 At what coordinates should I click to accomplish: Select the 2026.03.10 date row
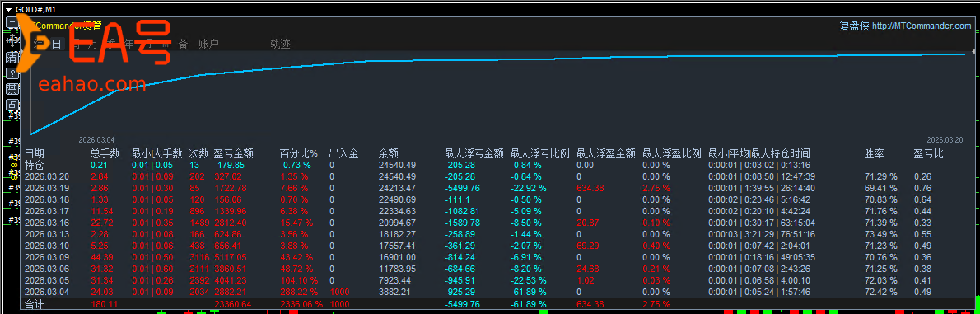pos(47,246)
